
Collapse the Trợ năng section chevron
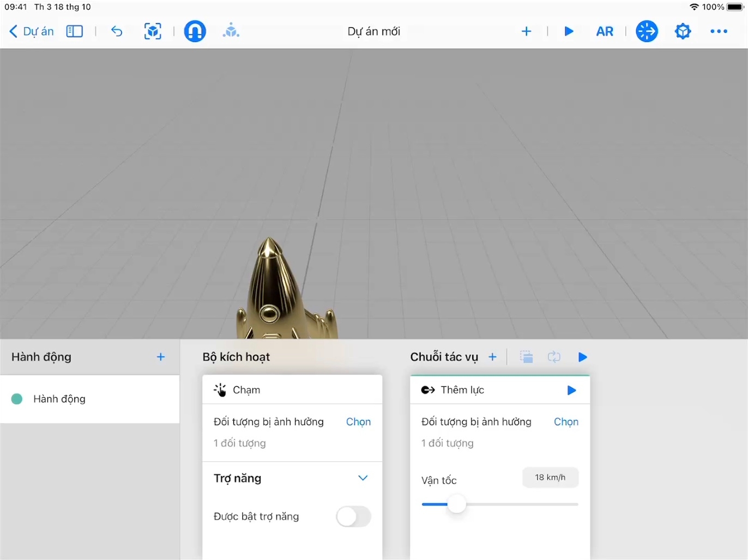[x=363, y=478]
